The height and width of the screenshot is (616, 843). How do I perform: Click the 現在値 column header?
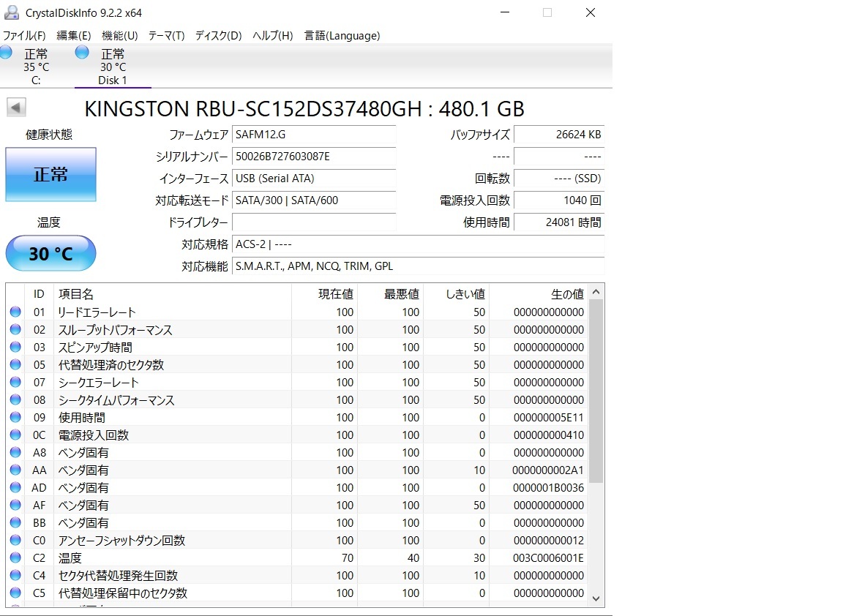click(325, 294)
